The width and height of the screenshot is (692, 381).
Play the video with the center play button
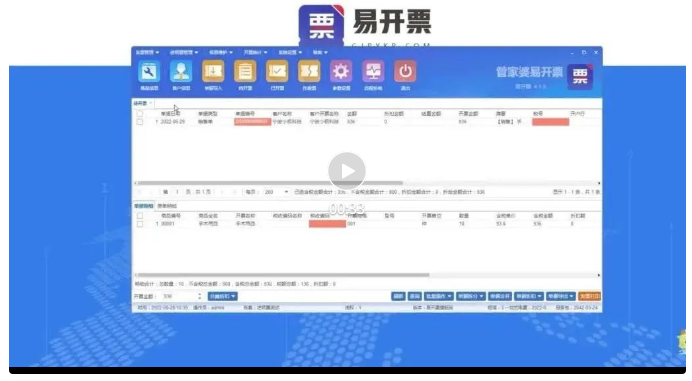[x=346, y=171]
